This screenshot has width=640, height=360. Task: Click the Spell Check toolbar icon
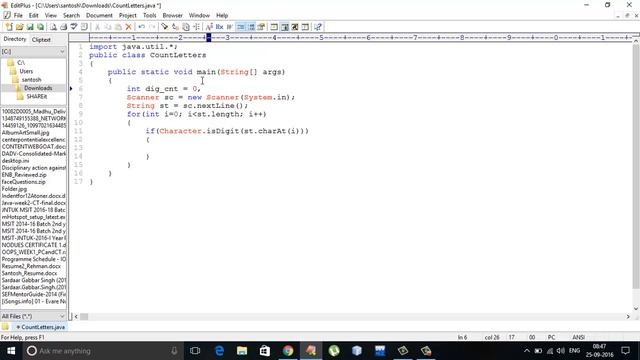coord(74,27)
